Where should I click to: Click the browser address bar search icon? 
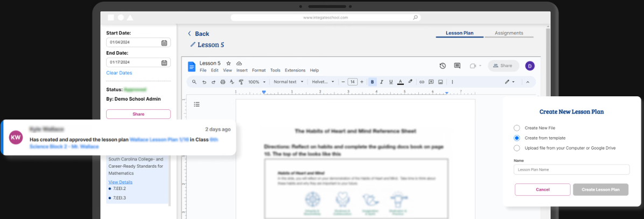click(x=415, y=18)
